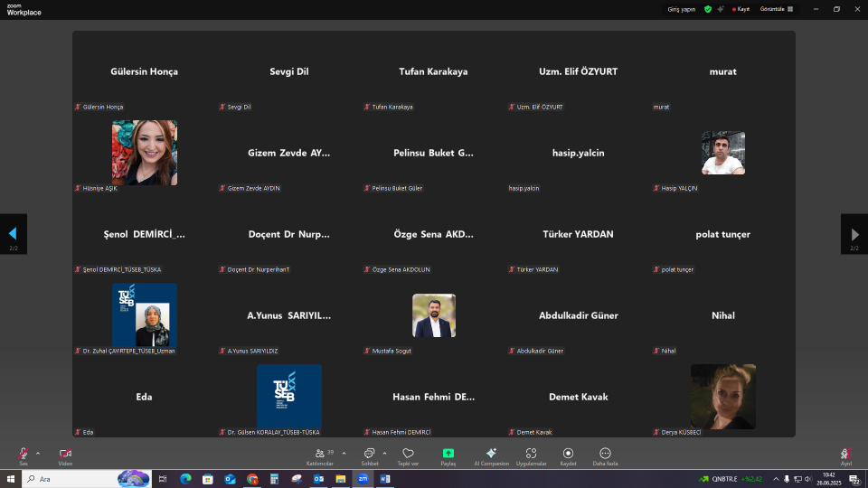Leave the meeting using Ayrıl button
This screenshot has height=488, width=868.
click(x=846, y=454)
